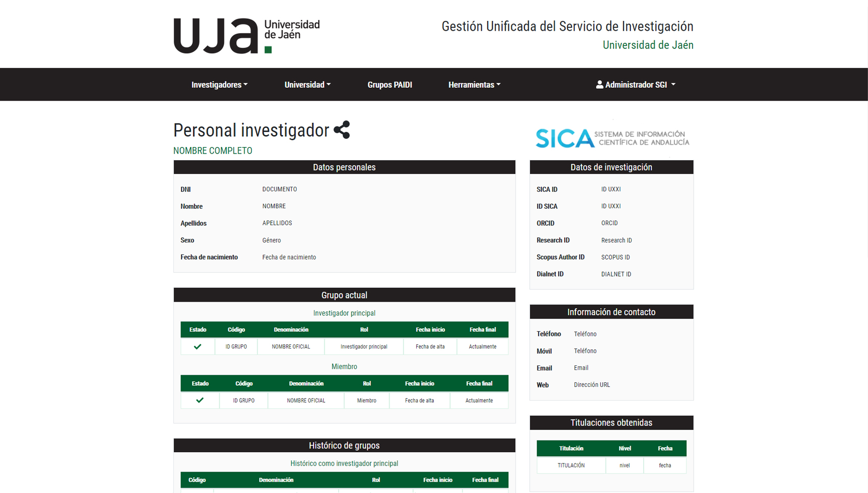The width and height of the screenshot is (868, 493).
Task: Open the Investigadores dropdown menu
Action: pyautogui.click(x=219, y=85)
